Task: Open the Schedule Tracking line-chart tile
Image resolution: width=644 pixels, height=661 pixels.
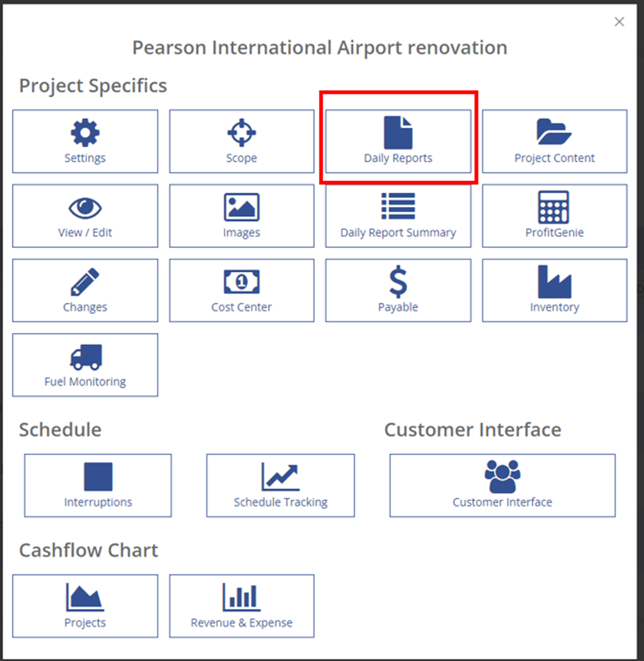Action: coord(281,485)
